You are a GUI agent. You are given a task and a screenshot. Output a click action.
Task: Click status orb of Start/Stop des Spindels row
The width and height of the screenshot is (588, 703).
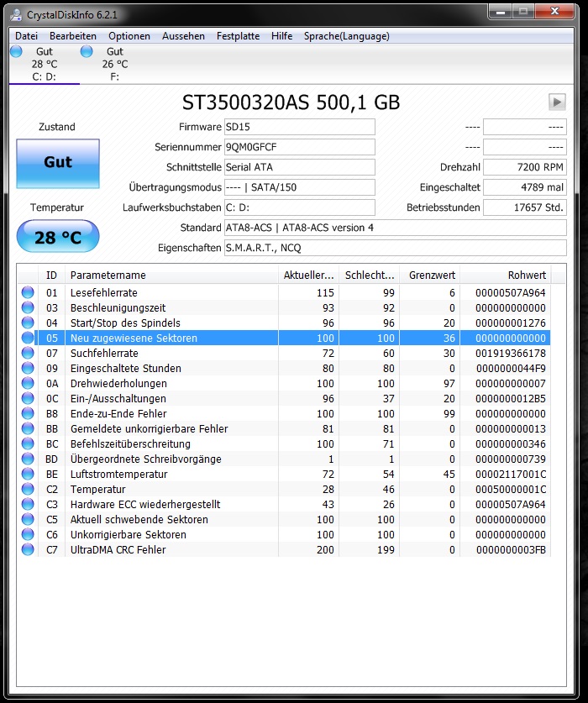(28, 323)
